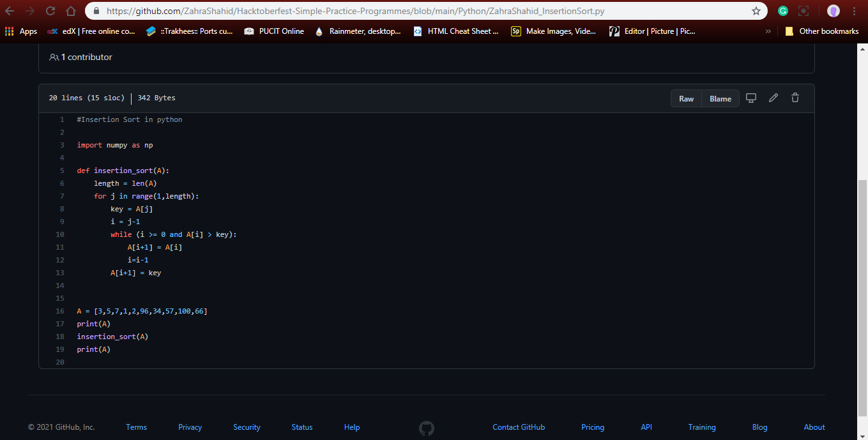Click '342 Bytes' file size text
Screen dimensions: 868x440
click(156, 98)
